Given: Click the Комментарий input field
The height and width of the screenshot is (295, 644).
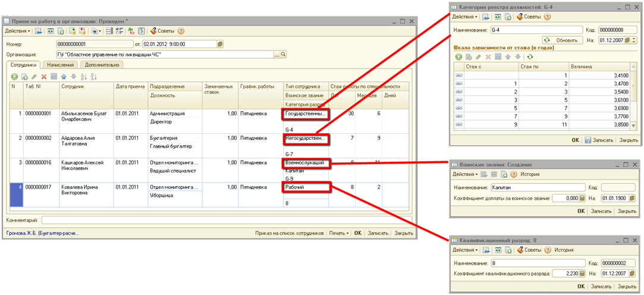Looking at the screenshot, I should (x=220, y=220).
